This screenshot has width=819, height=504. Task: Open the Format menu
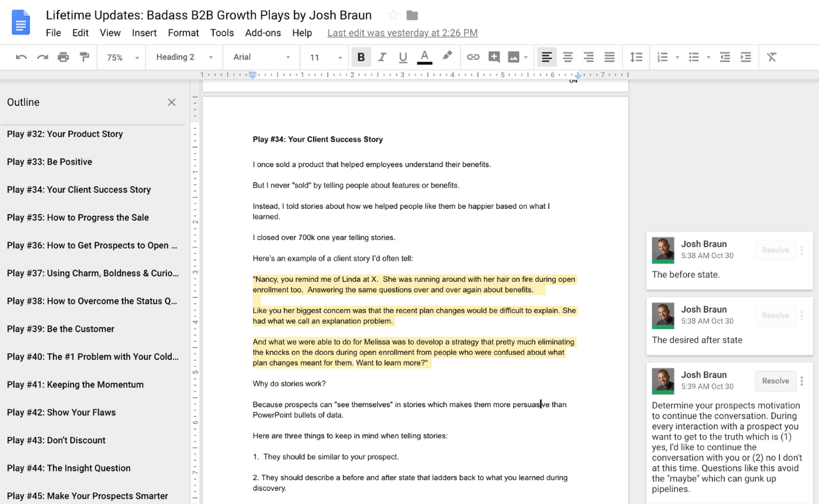click(183, 32)
